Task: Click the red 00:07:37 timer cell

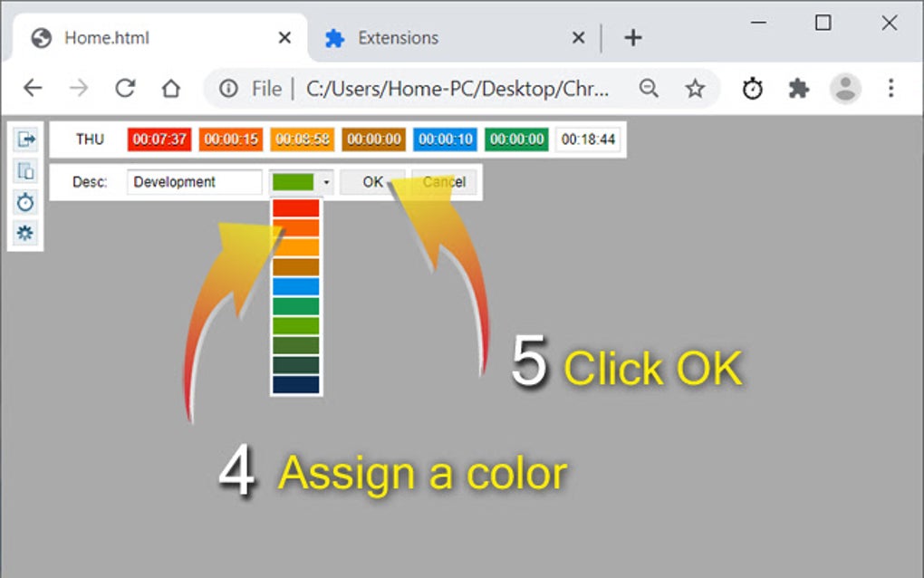Action: pos(159,139)
